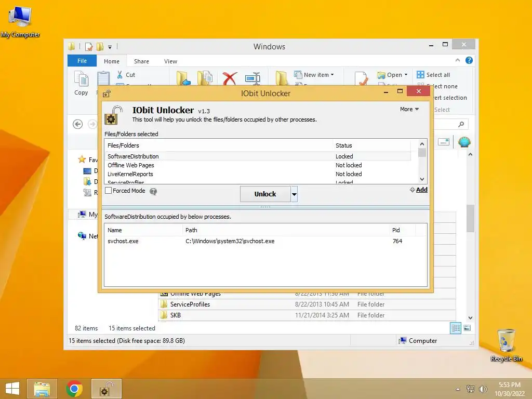This screenshot has width=532, height=399.
Task: Collapse the Explorer ribbon with chevron
Action: pos(458,60)
